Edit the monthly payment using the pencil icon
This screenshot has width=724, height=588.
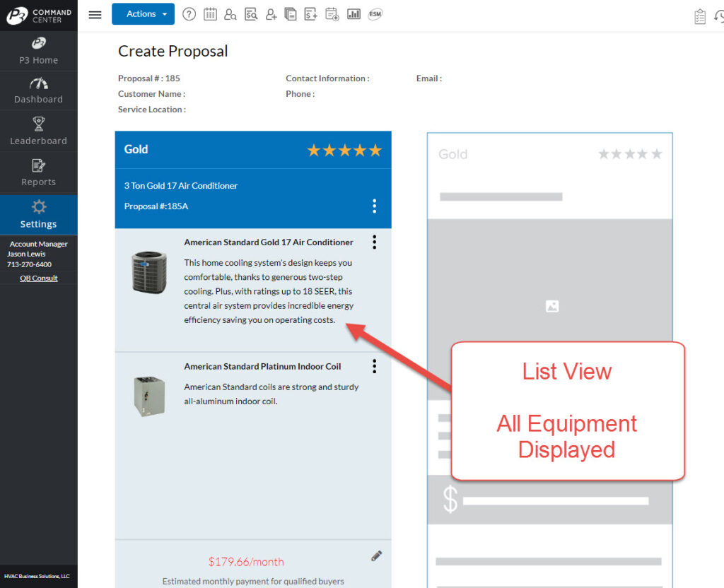click(x=376, y=555)
